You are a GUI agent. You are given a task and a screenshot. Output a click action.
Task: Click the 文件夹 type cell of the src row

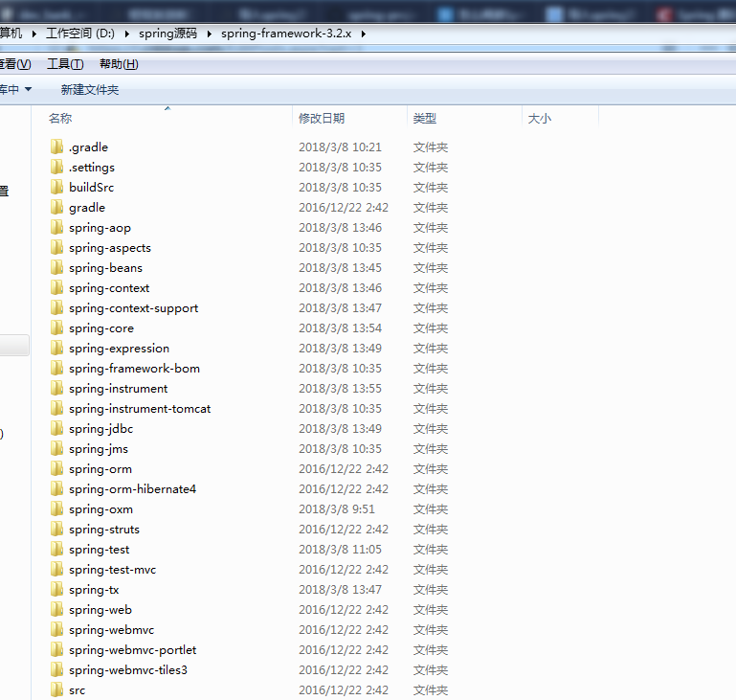point(431,689)
